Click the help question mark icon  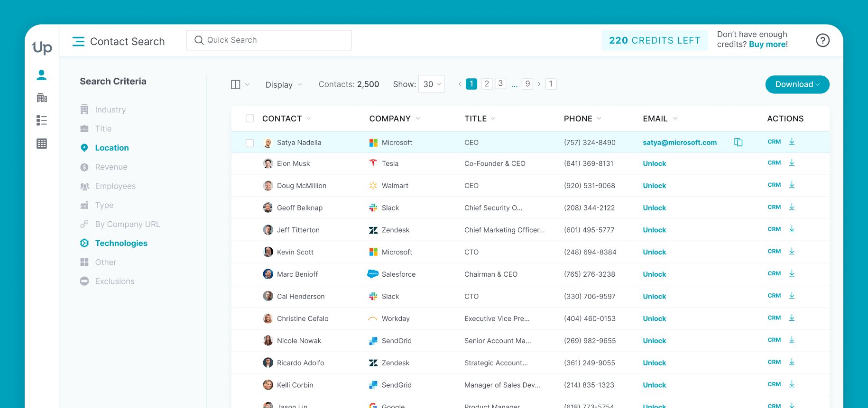pos(822,40)
